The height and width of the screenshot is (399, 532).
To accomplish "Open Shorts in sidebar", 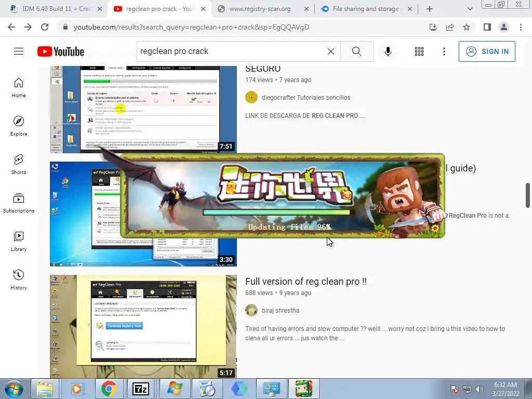I will [x=19, y=164].
